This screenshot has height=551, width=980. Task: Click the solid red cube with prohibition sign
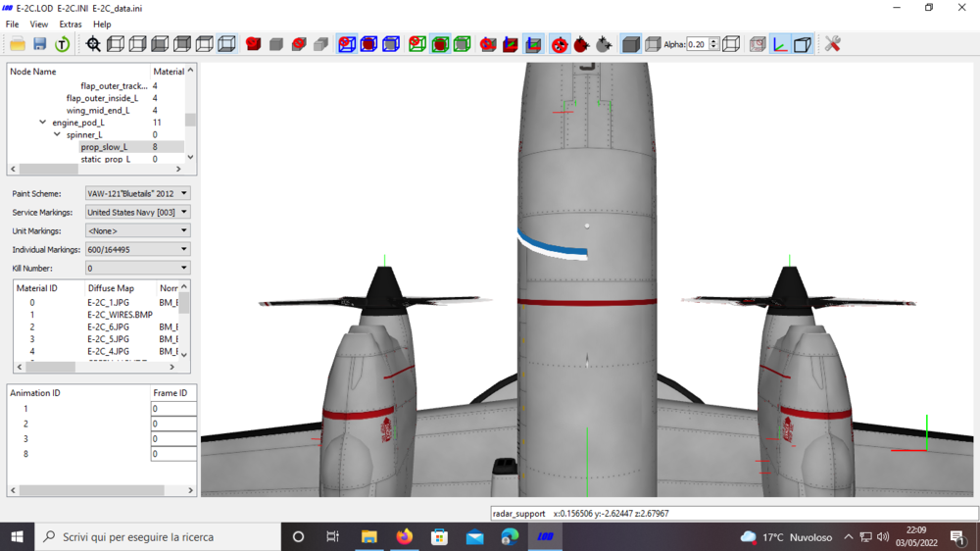[253, 44]
